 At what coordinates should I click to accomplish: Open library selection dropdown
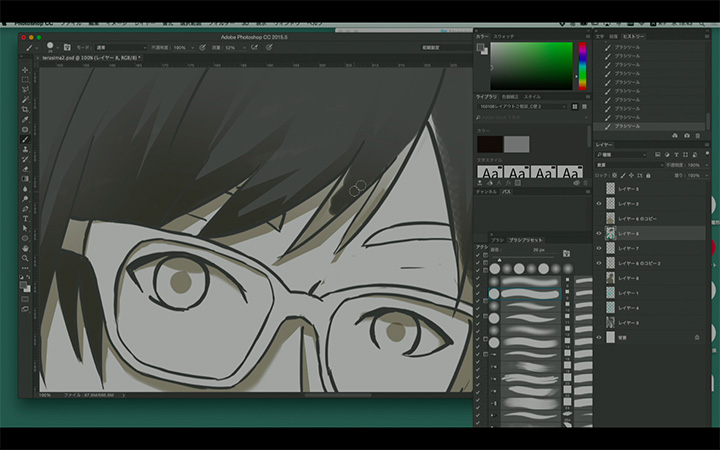522,107
